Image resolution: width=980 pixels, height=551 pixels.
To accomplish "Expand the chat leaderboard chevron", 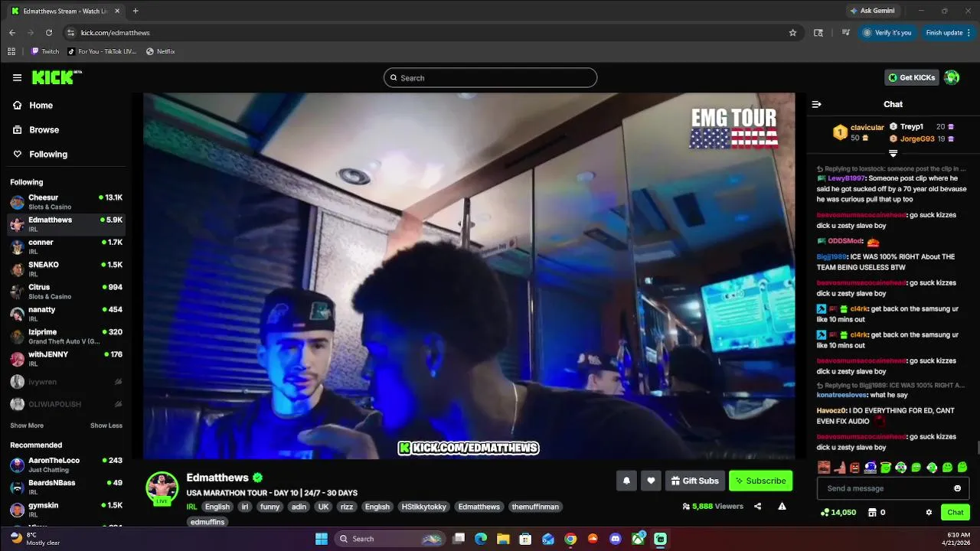I will coord(893,154).
